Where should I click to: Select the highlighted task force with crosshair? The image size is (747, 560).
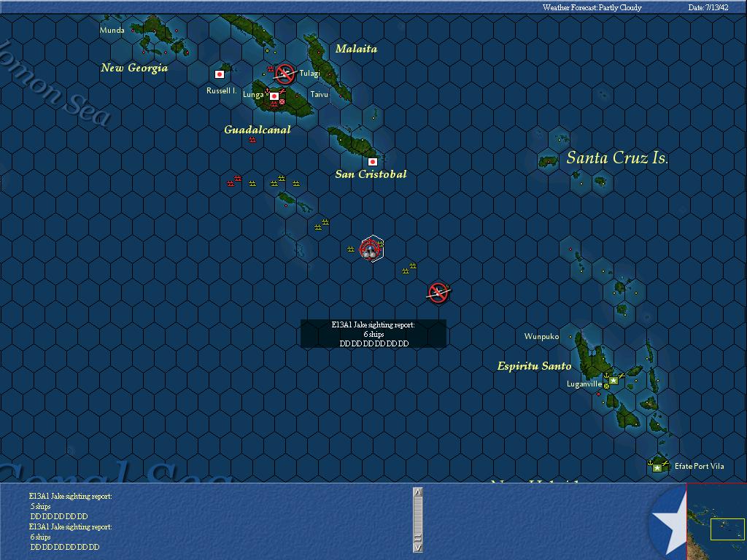pyautogui.click(x=371, y=249)
